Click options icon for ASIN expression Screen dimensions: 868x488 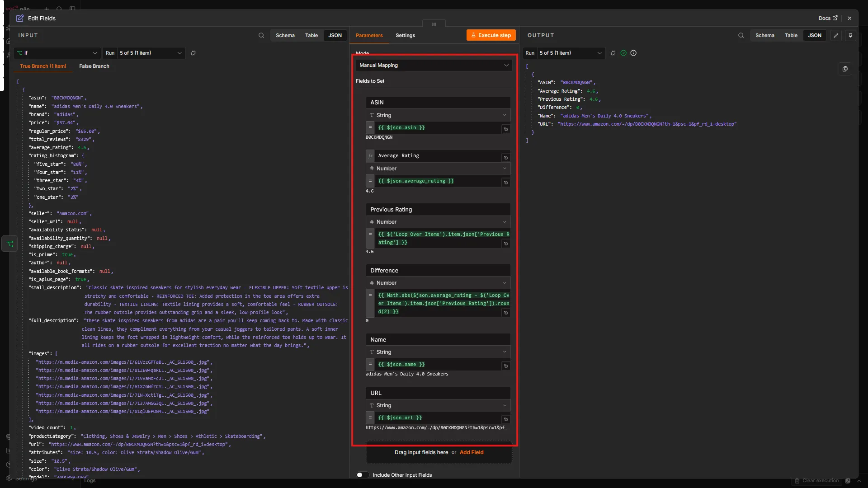pyautogui.click(x=506, y=129)
